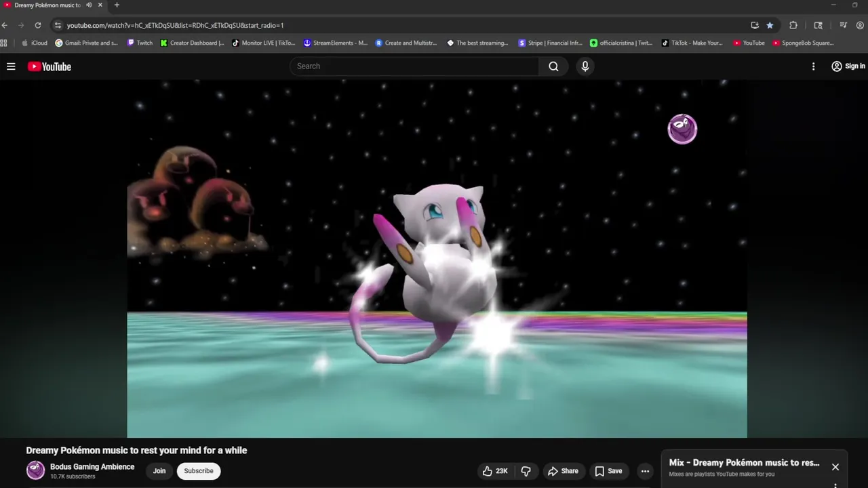868x488 pixels.
Task: Open YouTube settings three-dot menu
Action: point(814,66)
